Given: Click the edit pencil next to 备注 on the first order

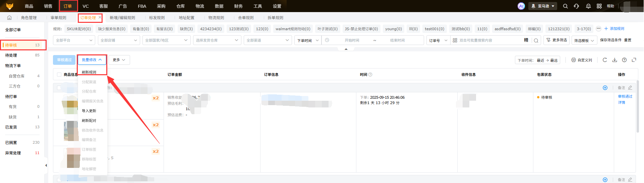Looking at the screenshot, I should 630,88.
